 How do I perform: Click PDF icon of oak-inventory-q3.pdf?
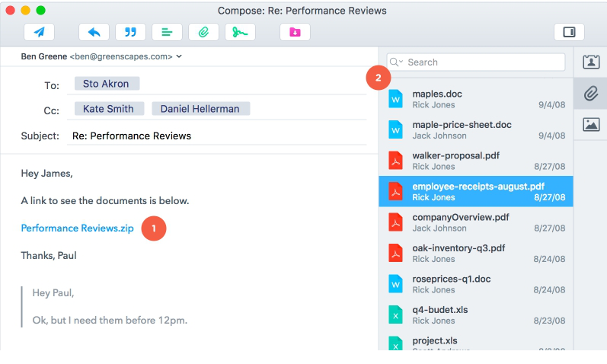[x=395, y=253]
